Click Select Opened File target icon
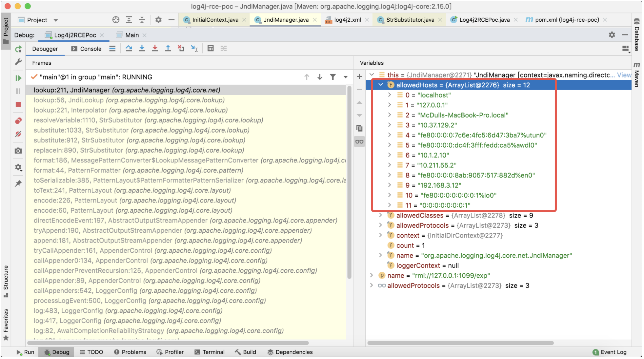This screenshot has height=359, width=644. click(116, 20)
